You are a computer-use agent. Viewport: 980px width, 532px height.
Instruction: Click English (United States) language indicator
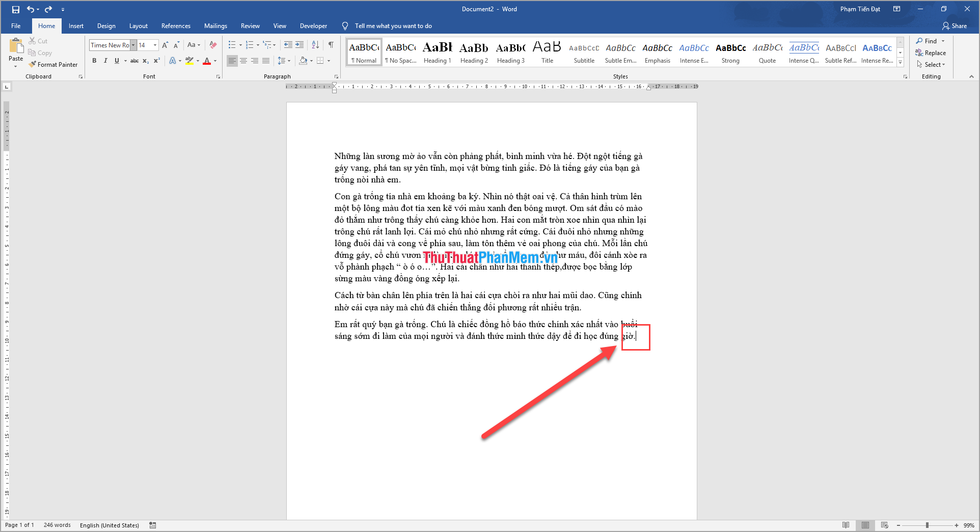click(110, 525)
